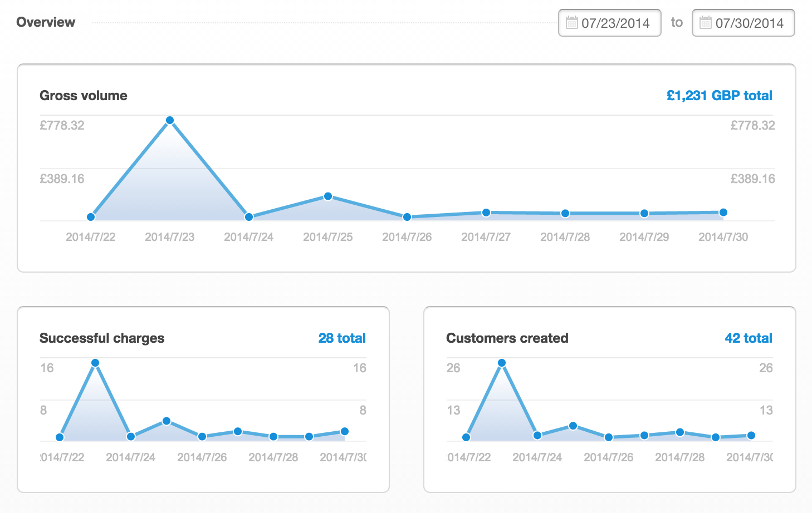This screenshot has height=513, width=812.
Task: Select Gross volume data point for 2014/7/30
Action: click(723, 212)
